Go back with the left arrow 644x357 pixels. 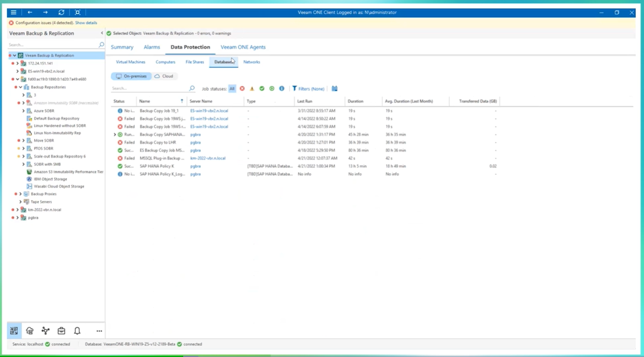[30, 12]
